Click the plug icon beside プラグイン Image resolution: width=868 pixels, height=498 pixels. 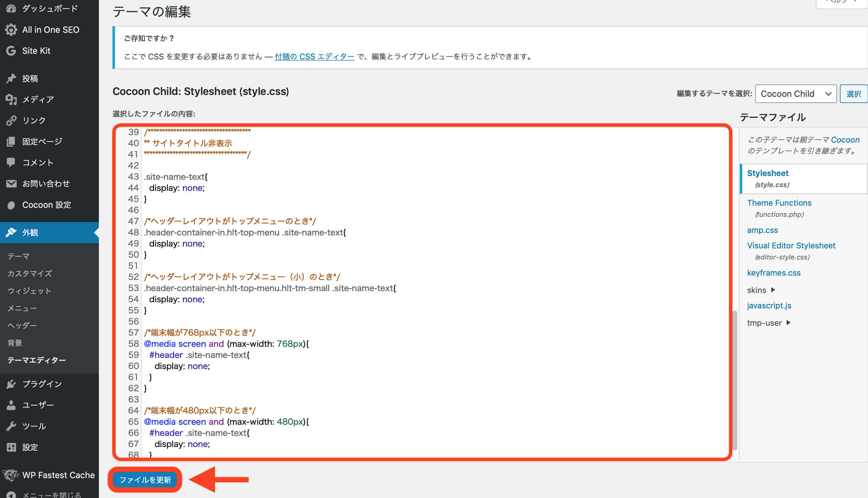point(11,384)
